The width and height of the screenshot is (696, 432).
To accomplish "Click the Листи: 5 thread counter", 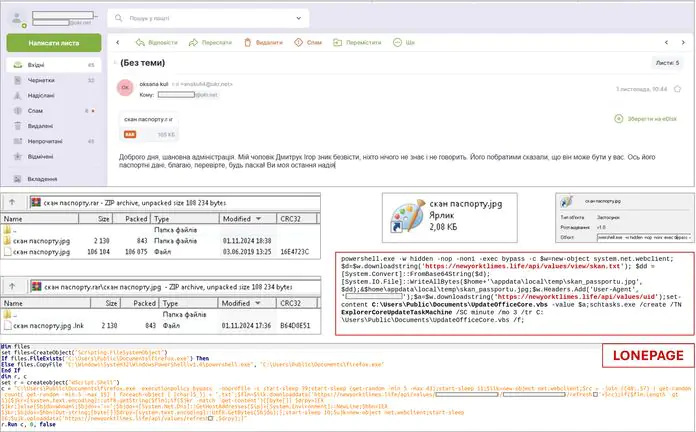I will (668, 63).
